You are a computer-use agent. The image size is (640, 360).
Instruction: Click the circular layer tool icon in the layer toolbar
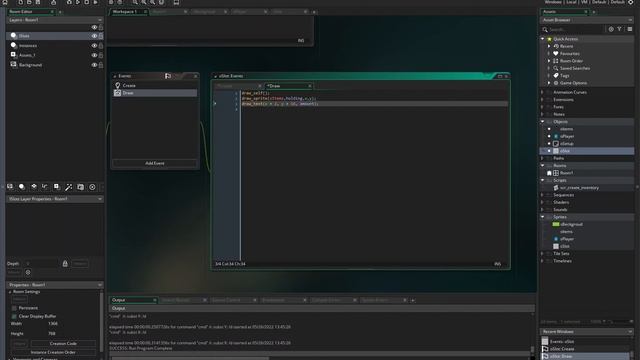[x=92, y=187]
